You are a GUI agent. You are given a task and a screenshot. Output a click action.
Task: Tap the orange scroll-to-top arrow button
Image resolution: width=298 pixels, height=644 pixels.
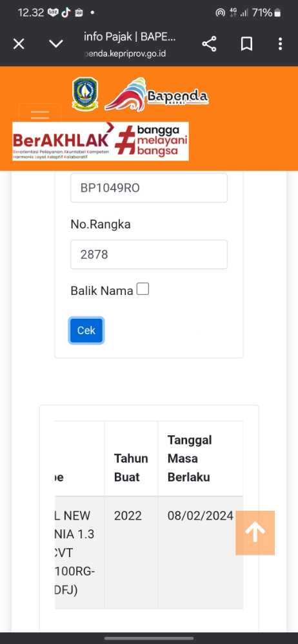(255, 533)
